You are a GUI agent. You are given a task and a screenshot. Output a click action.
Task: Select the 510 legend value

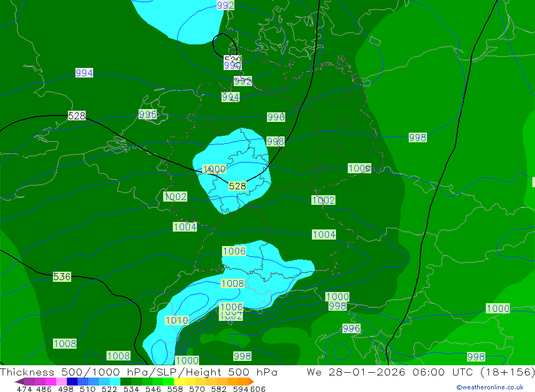click(87, 389)
